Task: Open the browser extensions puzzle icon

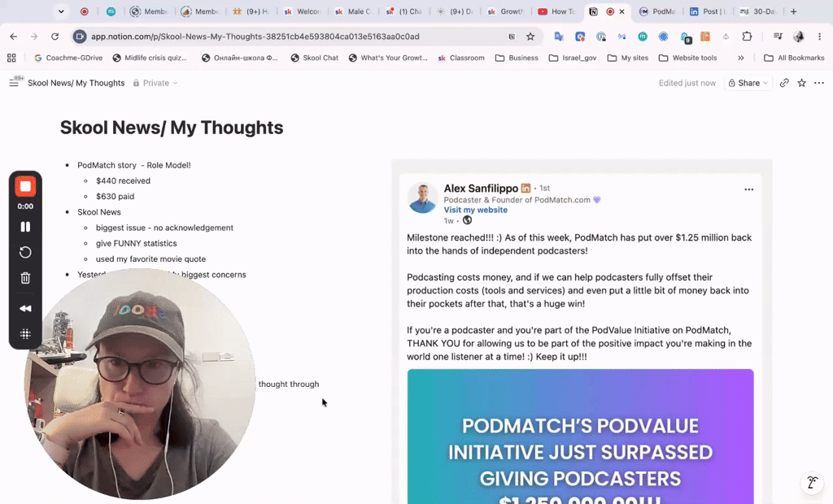Action: click(x=747, y=37)
